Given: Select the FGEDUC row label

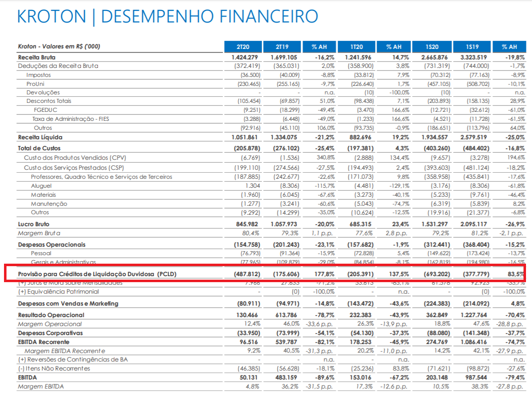Looking at the screenshot, I should click(45, 110).
